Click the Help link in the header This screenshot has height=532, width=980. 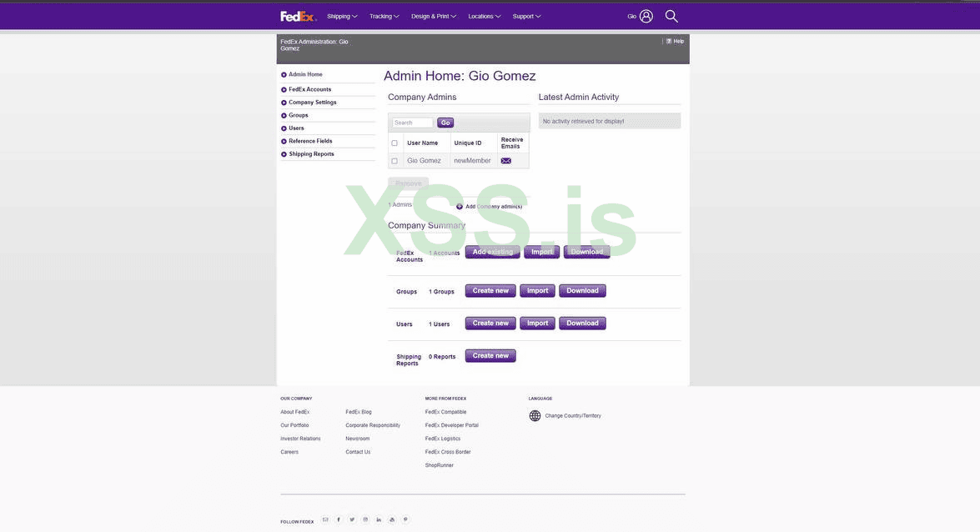679,41
